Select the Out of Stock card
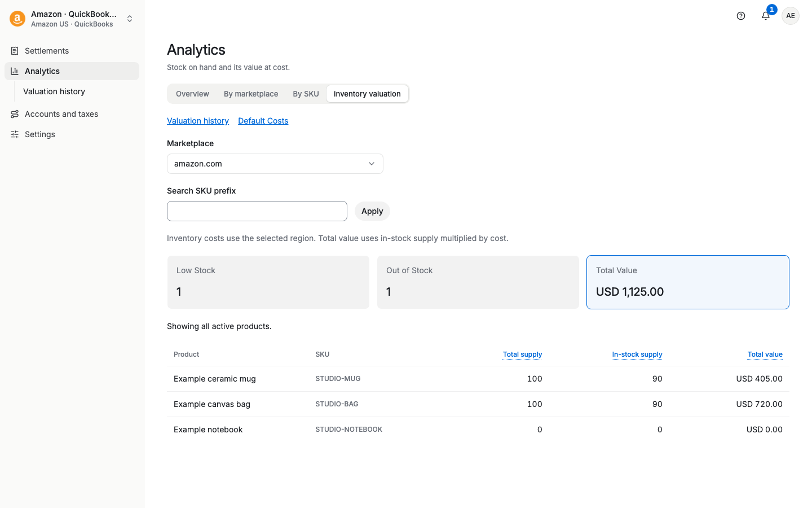Screen dimensions: 812x508 pyautogui.click(x=478, y=282)
